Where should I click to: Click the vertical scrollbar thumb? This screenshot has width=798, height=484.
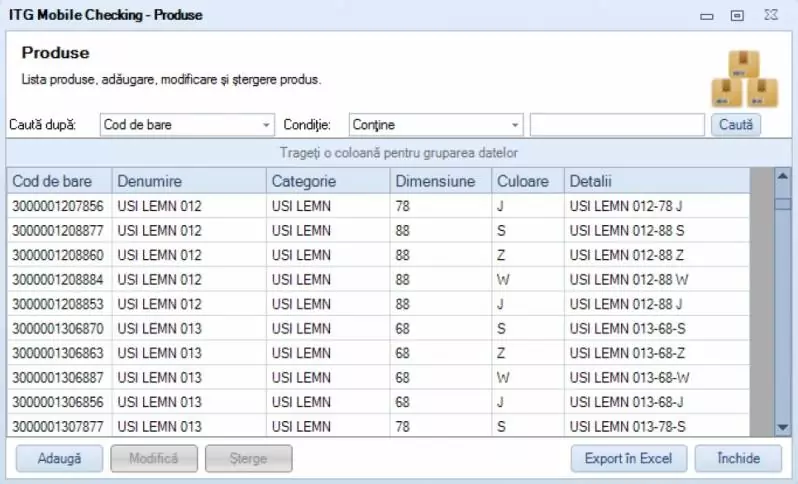(x=783, y=204)
